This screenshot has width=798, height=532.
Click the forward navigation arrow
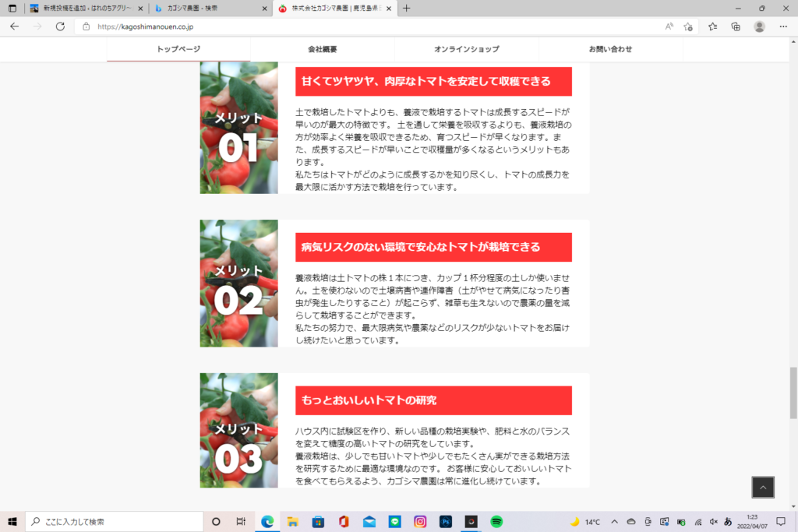[x=37, y=26]
